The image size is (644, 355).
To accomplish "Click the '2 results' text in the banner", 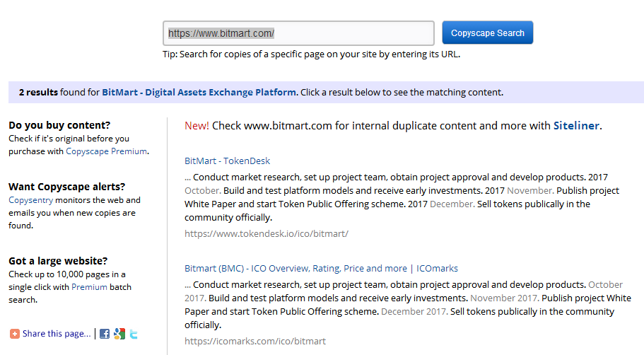I will [x=38, y=92].
